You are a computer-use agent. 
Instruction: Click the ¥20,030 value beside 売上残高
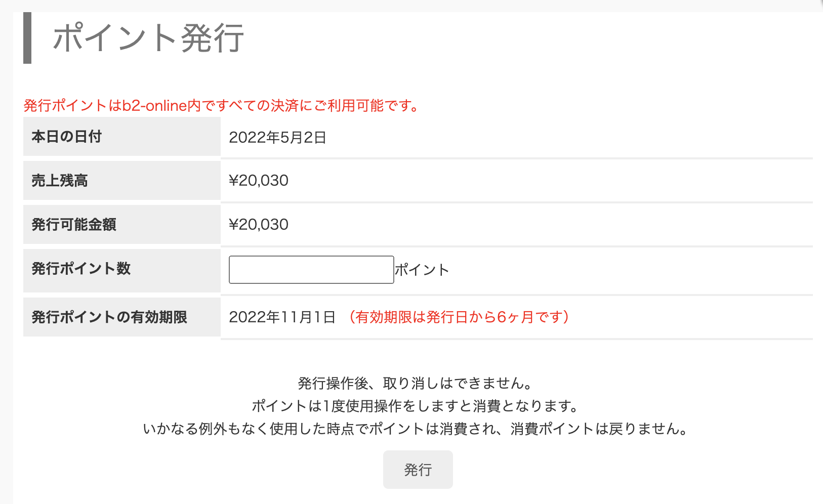click(259, 181)
